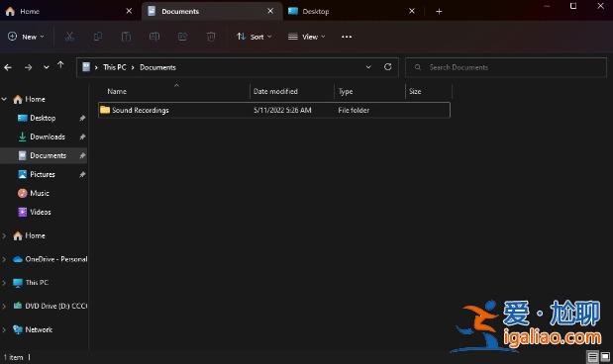Close the Desktop tab
613x364 pixels.
tap(412, 11)
